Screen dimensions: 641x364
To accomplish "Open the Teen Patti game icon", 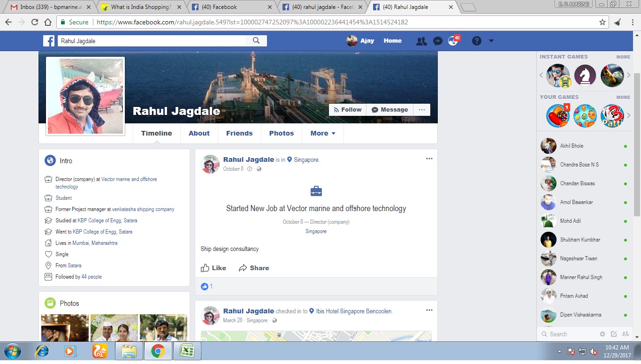I will (x=612, y=116).
